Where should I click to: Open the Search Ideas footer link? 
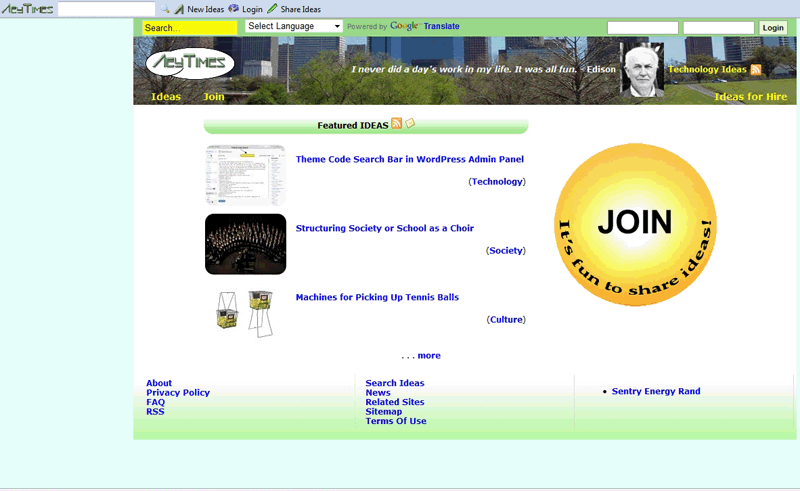(x=395, y=383)
